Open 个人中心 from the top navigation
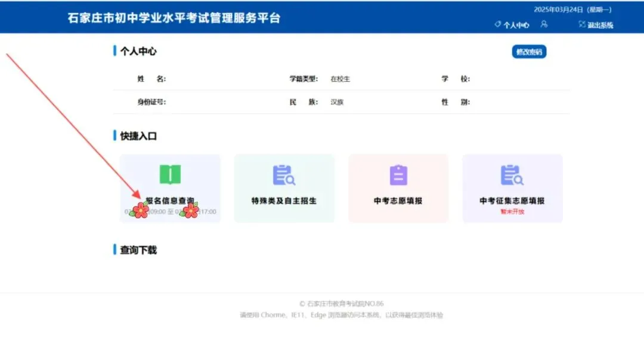 [x=516, y=25]
